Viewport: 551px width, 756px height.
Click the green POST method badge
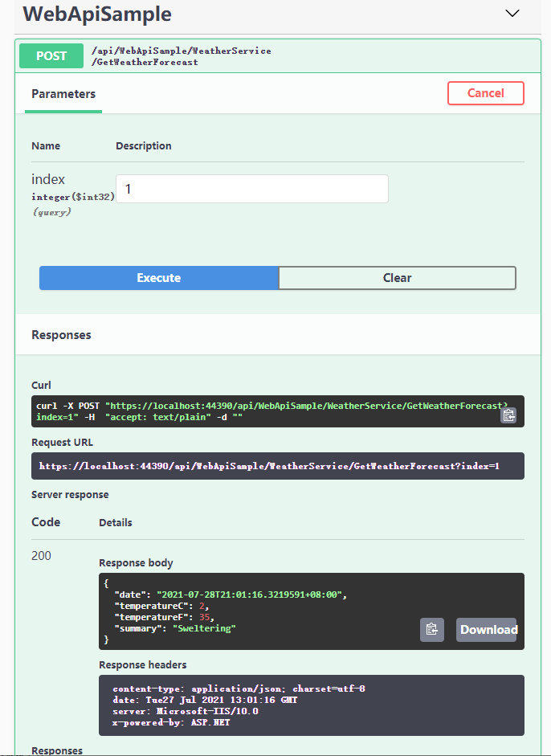51,56
